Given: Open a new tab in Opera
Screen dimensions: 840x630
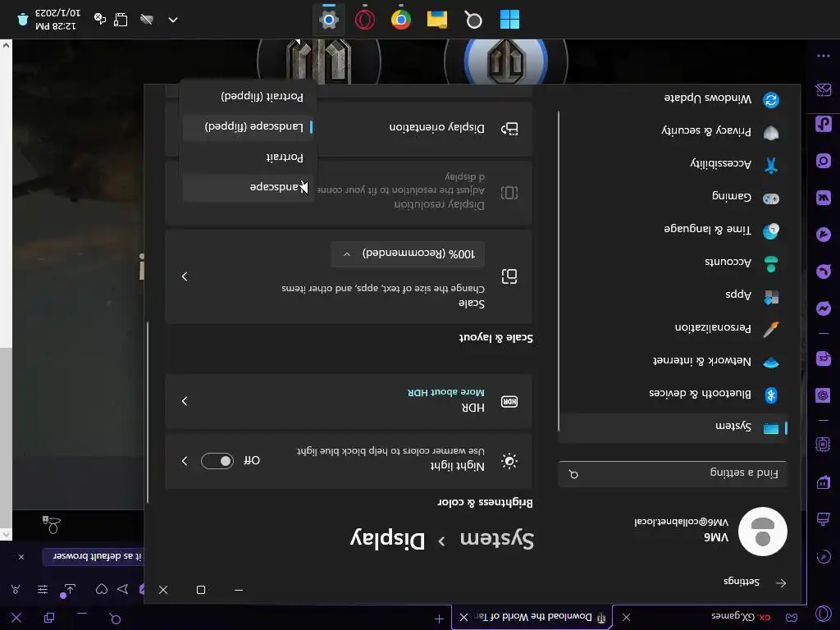Looking at the screenshot, I should pyautogui.click(x=439, y=619).
